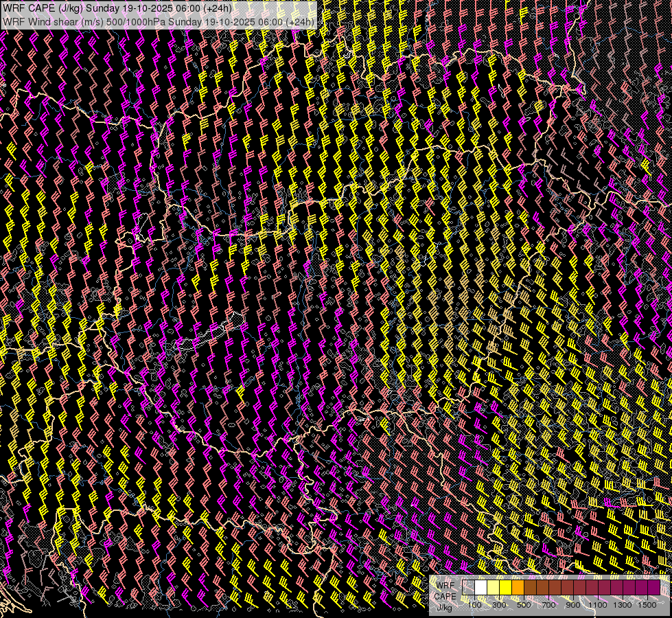This screenshot has height=618, width=672.
Task: Click the 300 legend tick label
Action: pos(499,605)
